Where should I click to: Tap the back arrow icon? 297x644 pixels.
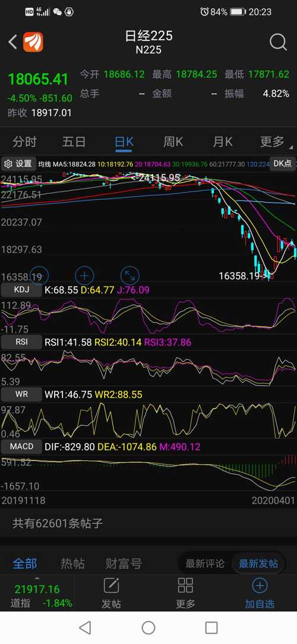12,42
